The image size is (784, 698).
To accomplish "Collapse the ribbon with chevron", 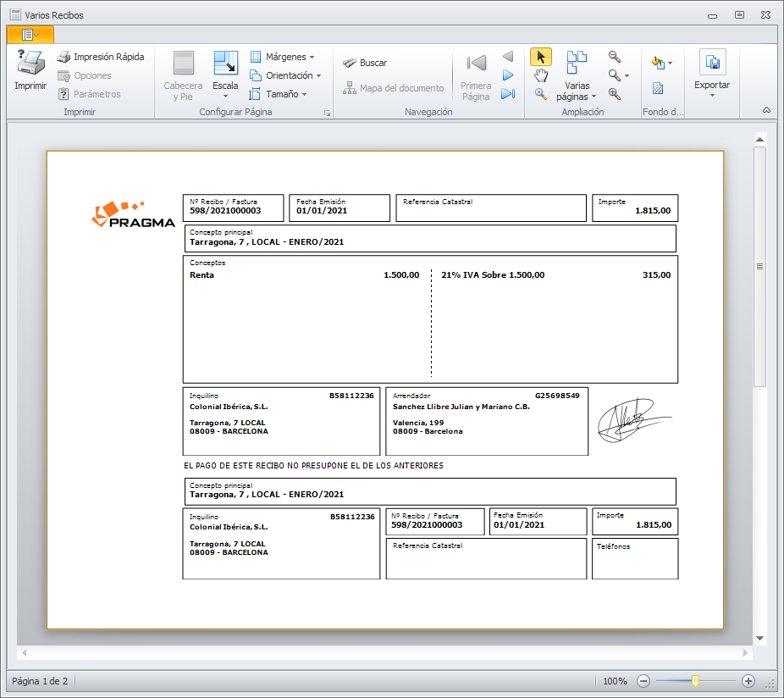I will click(766, 110).
